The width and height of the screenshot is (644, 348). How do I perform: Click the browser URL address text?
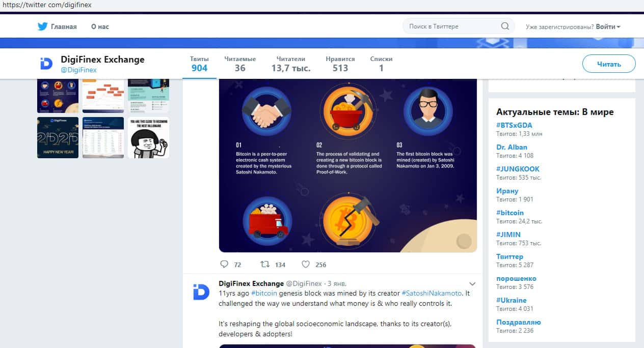point(47,5)
